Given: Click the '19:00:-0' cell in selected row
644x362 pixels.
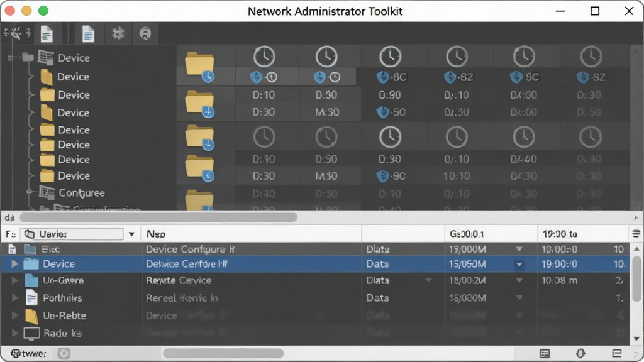Looking at the screenshot, I should (x=559, y=264).
